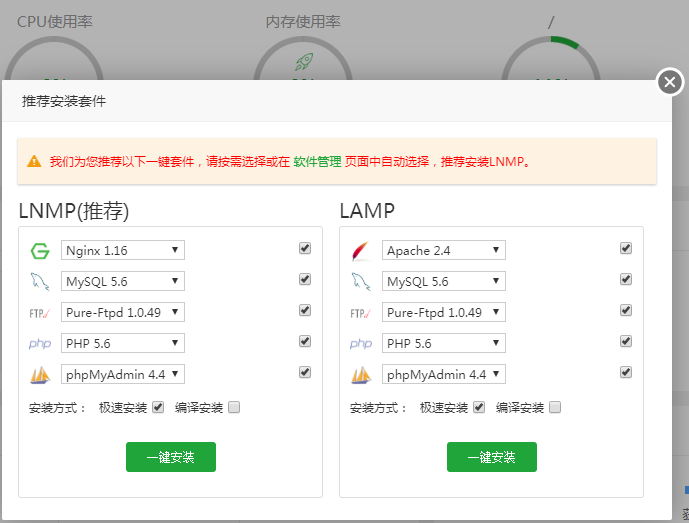Uncheck phpMyAdmin 4.4 in LNMP
The width and height of the screenshot is (689, 523).
(305, 372)
